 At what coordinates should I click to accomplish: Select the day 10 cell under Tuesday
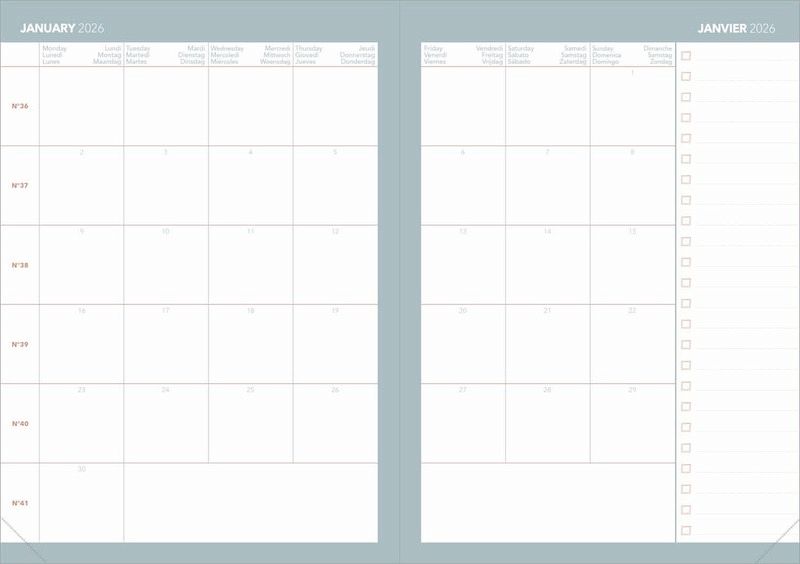coord(166,265)
